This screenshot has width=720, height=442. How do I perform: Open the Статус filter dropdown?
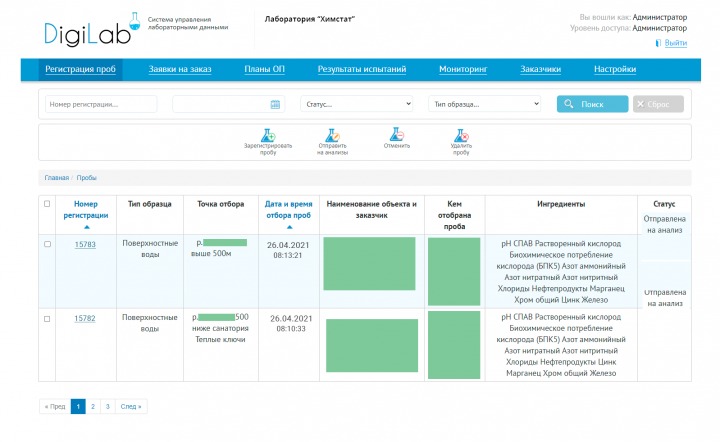(x=357, y=104)
